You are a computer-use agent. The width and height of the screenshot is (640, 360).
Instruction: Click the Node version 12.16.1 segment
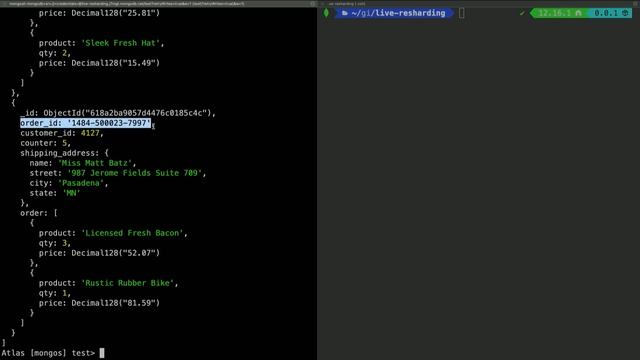click(560, 13)
